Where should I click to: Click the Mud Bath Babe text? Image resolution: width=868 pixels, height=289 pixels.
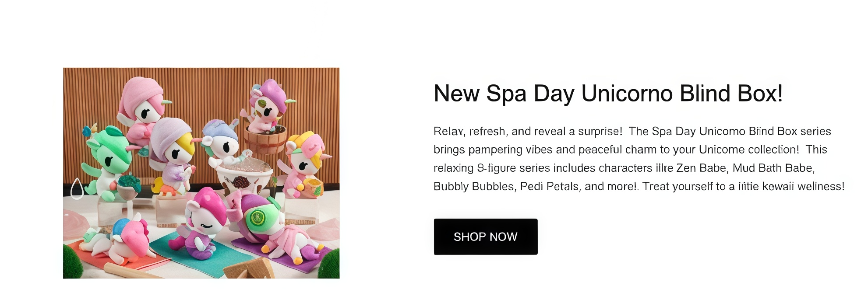[x=773, y=168]
